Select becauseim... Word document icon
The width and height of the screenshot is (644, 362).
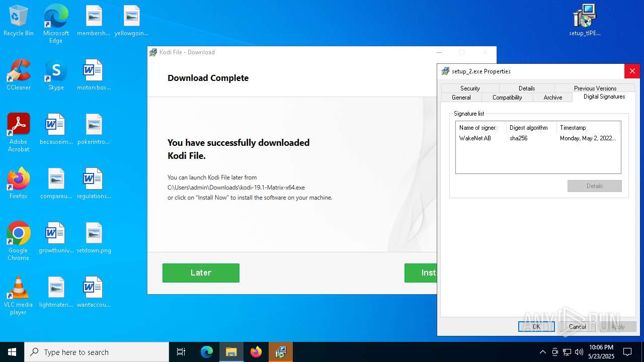point(56,130)
